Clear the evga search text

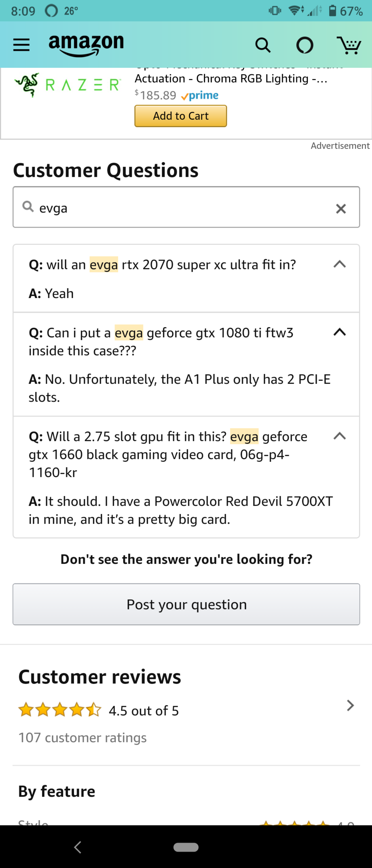click(x=341, y=209)
